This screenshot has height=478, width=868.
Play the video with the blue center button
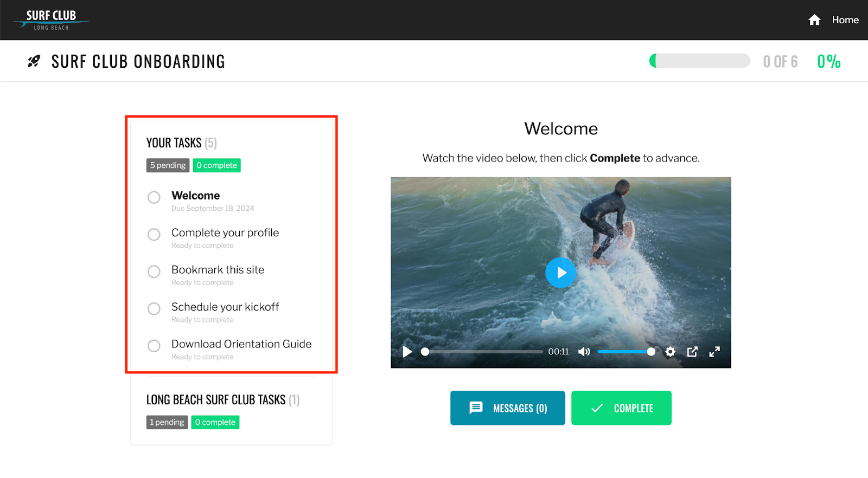point(560,273)
